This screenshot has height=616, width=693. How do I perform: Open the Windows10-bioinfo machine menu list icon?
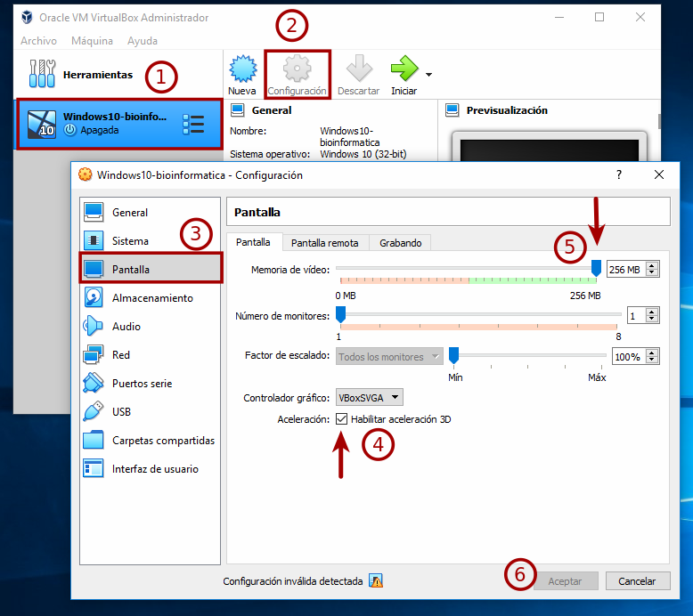click(x=193, y=124)
